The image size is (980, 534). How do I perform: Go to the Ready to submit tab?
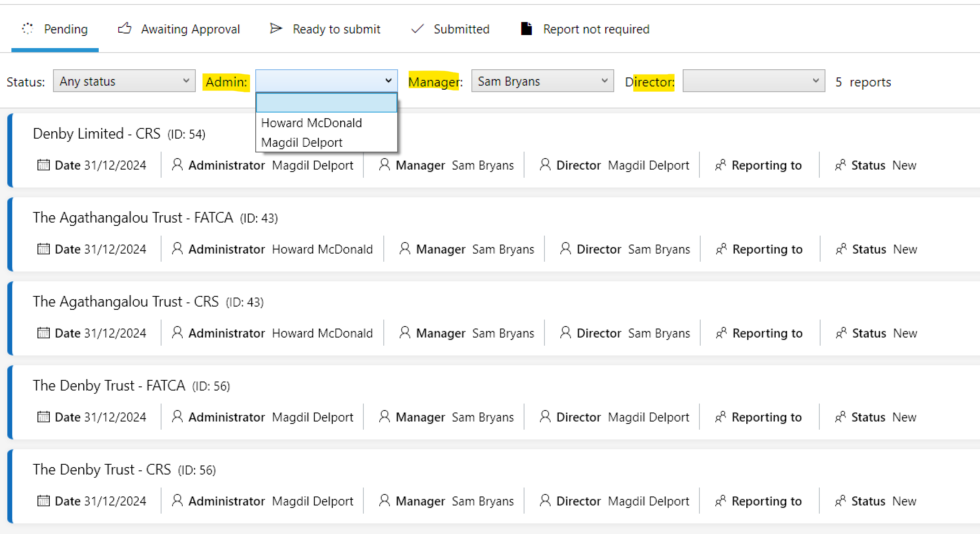pyautogui.click(x=325, y=29)
